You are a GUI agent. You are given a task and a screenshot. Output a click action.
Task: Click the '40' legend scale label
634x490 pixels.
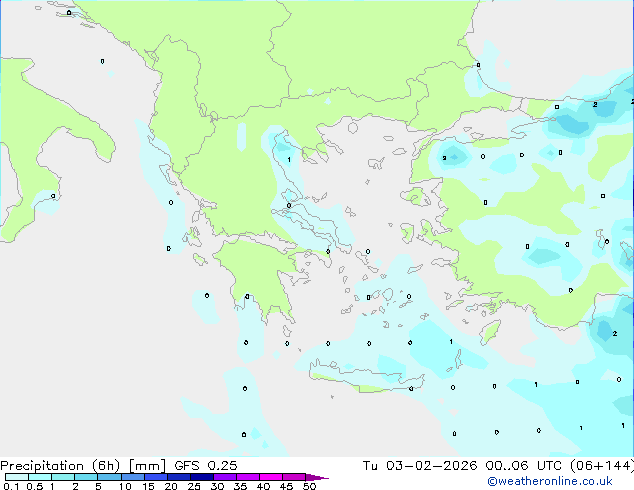[263, 486]
